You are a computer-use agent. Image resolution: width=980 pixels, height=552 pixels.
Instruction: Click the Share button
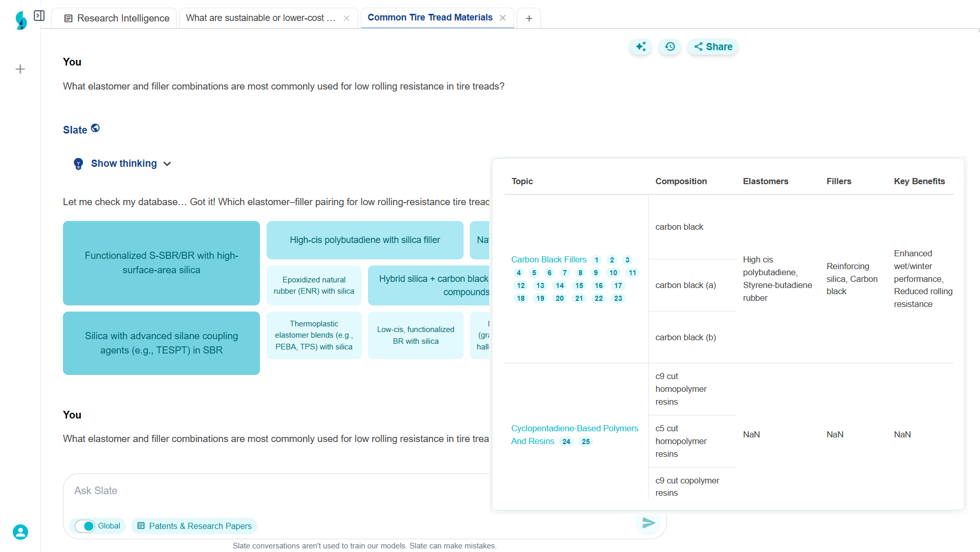[x=713, y=47]
